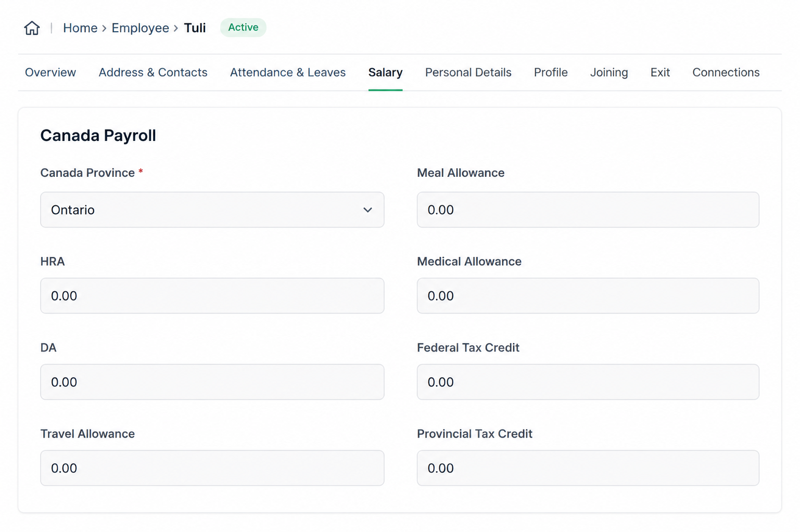The height and width of the screenshot is (532, 800).
Task: Click the Meal Allowance label
Action: (461, 173)
